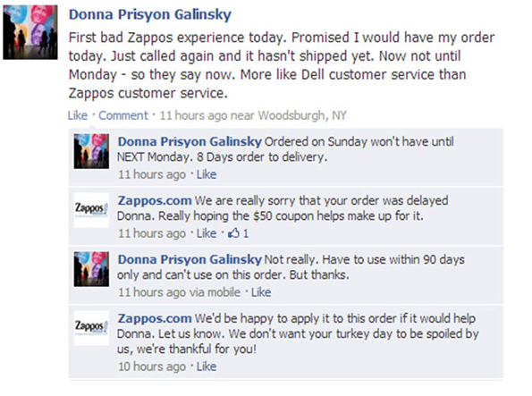The width and height of the screenshot is (532, 396).
Task: Click Donna's avatar on the 'Not really' comment
Action: click(91, 269)
